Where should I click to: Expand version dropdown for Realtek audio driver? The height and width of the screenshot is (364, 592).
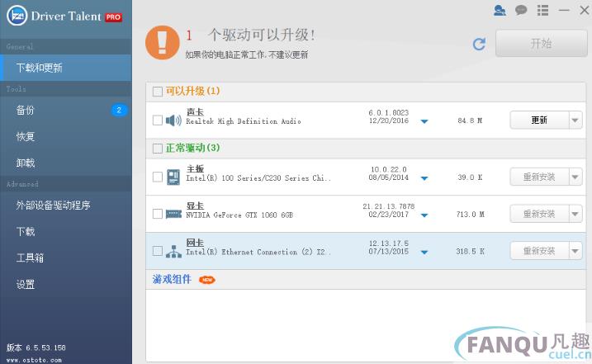tap(424, 121)
